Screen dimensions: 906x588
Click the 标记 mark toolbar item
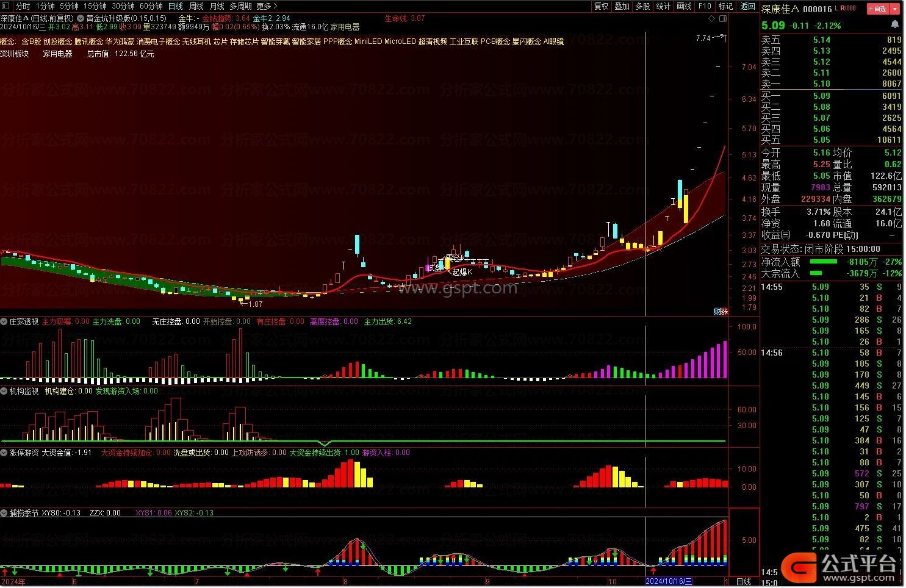[x=726, y=6]
